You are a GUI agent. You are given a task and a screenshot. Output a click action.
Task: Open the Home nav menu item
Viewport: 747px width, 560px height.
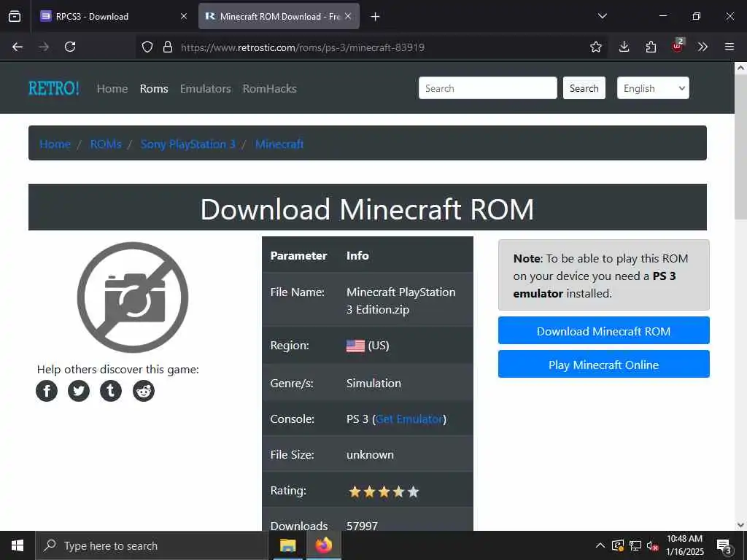pos(112,88)
